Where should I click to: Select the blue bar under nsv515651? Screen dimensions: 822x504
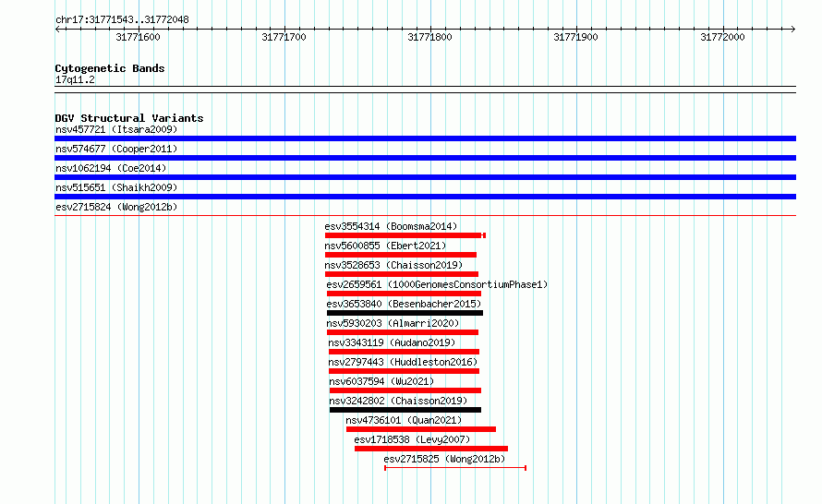(425, 197)
